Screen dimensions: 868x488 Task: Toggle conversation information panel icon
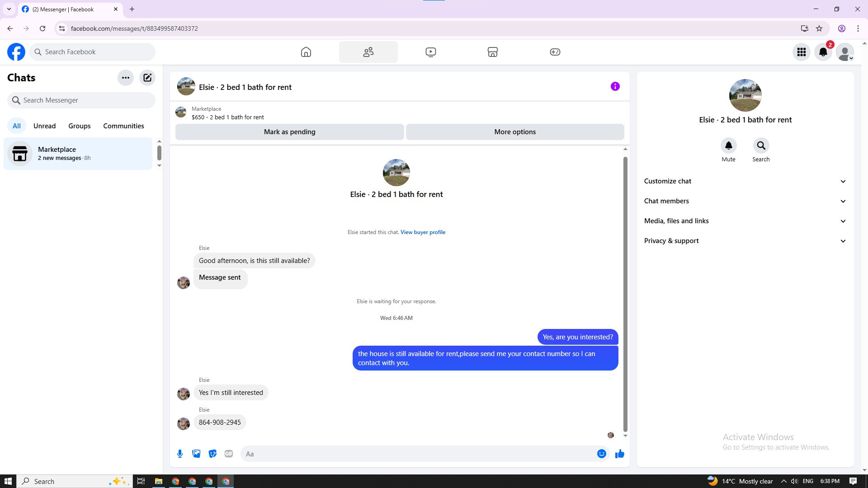pos(615,86)
